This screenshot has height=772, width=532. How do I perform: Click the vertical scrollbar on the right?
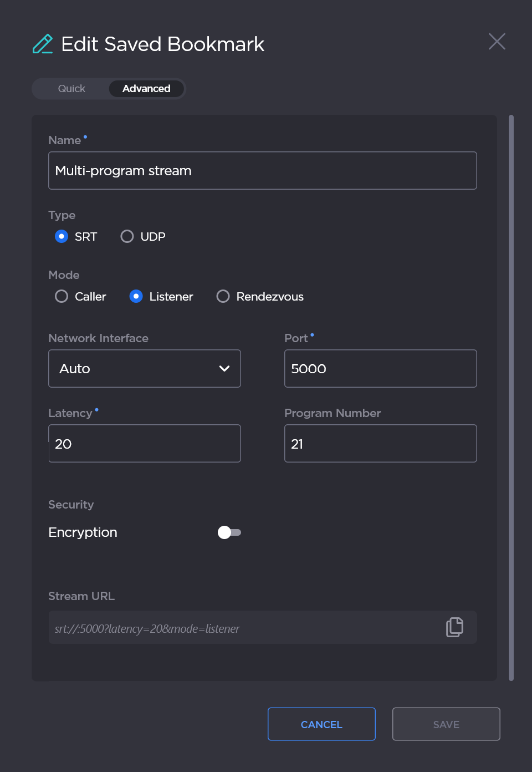[x=511, y=397]
